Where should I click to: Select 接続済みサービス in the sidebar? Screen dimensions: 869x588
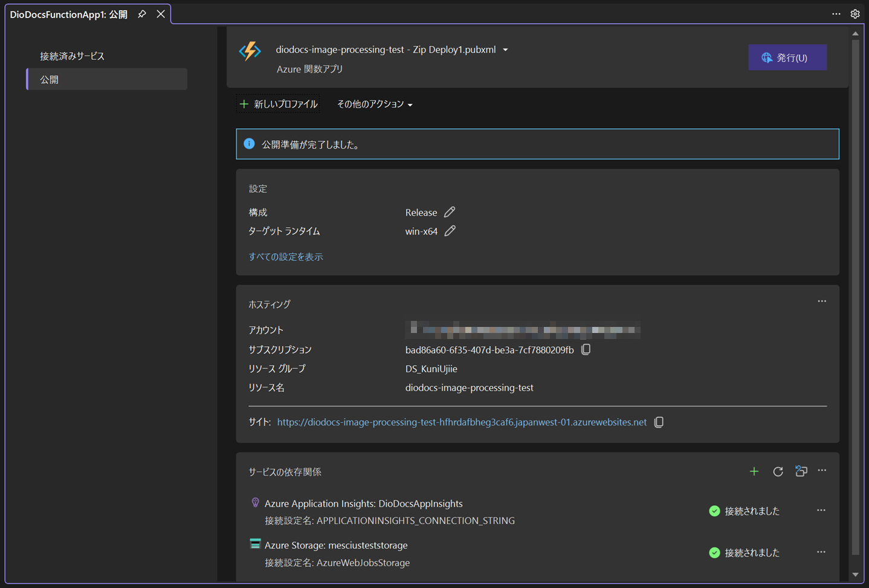[x=72, y=56]
